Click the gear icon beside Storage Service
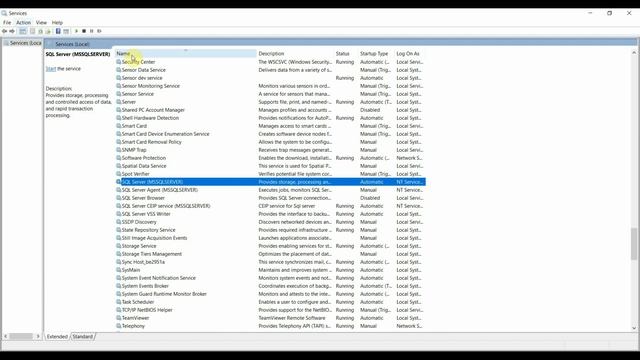The width and height of the screenshot is (640, 360). click(119, 246)
